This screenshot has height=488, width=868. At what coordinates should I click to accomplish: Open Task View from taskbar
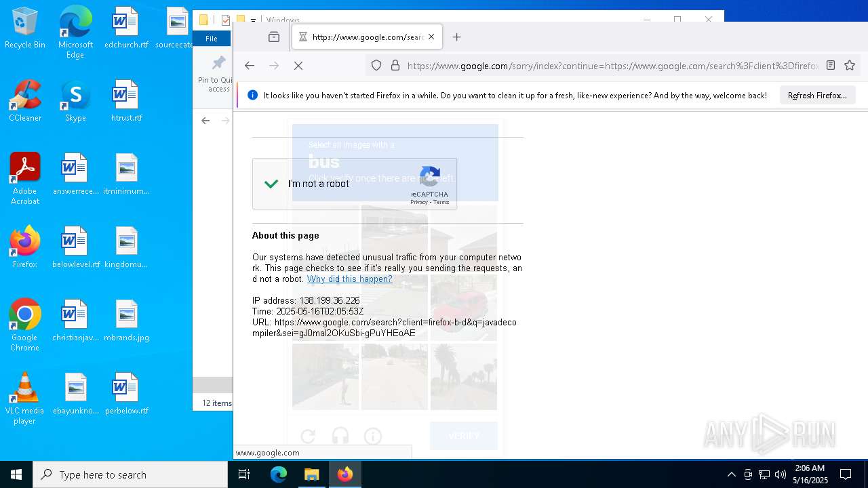[244, 474]
